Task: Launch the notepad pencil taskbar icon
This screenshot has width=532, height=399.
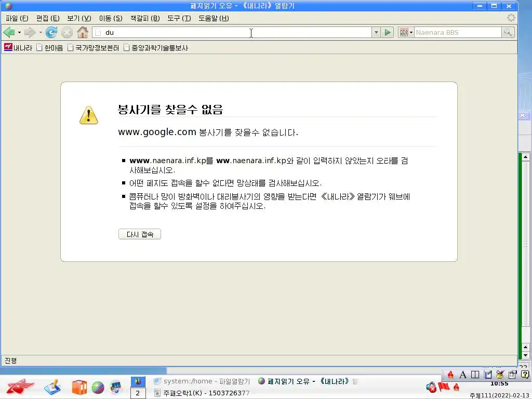Action: point(52,387)
